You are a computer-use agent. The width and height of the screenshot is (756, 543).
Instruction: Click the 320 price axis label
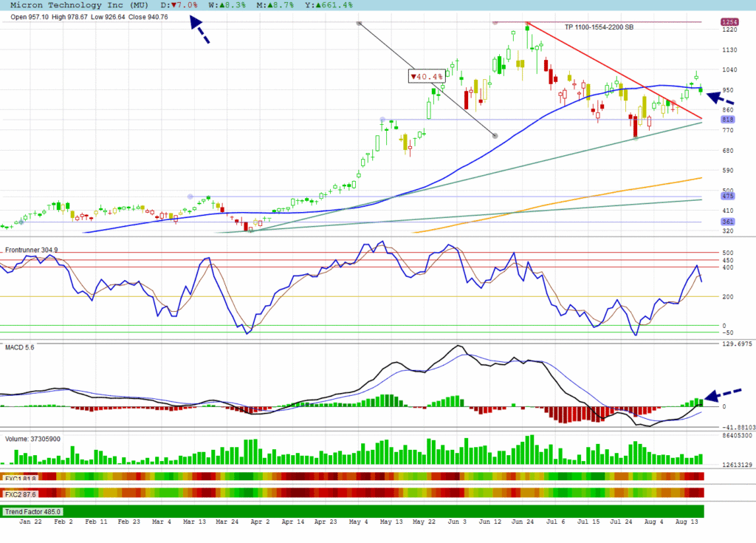coord(727,230)
